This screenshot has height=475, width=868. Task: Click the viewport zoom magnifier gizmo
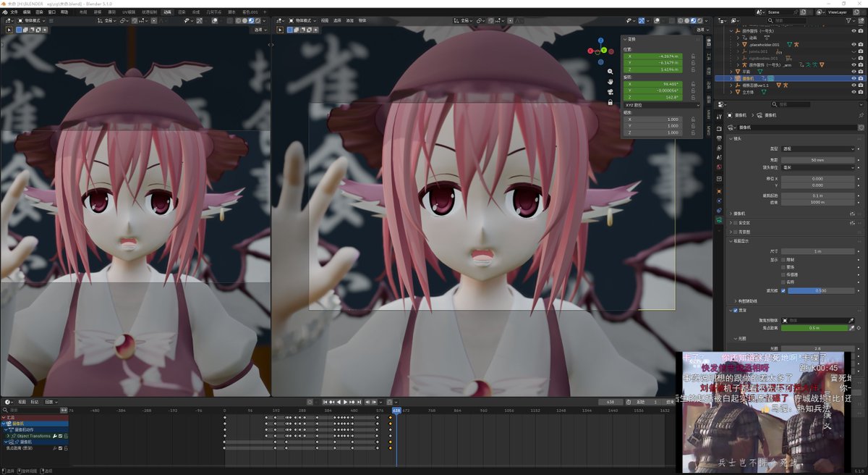click(x=610, y=72)
